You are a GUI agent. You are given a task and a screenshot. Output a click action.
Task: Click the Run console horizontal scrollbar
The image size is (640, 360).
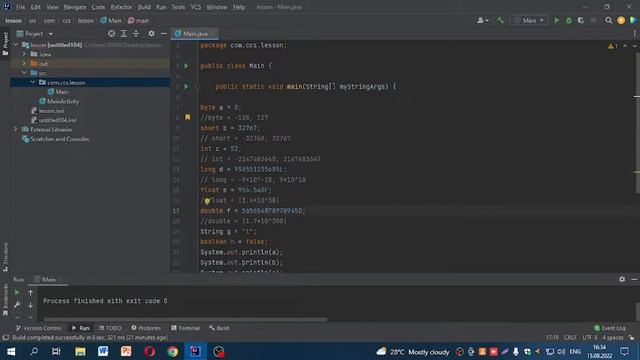point(185,319)
